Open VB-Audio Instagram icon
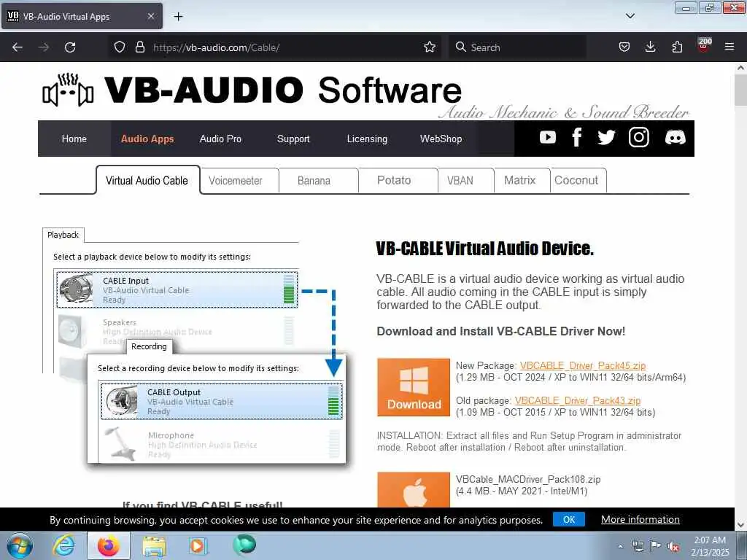 (x=638, y=138)
